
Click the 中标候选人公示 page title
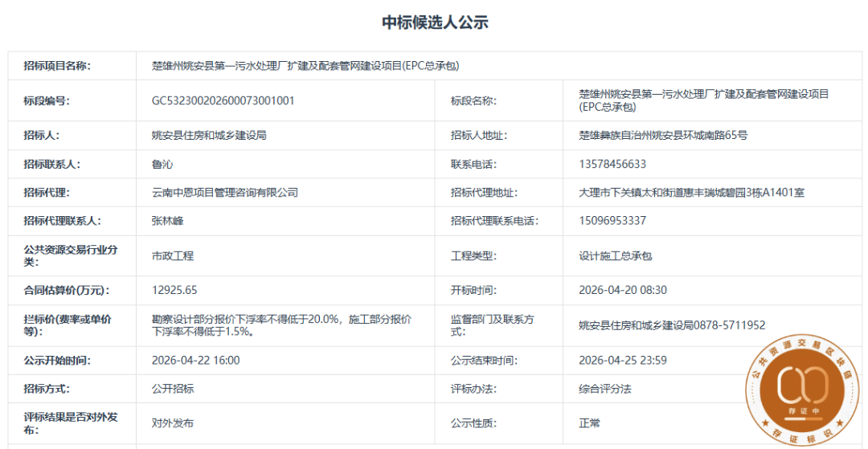coord(434,22)
